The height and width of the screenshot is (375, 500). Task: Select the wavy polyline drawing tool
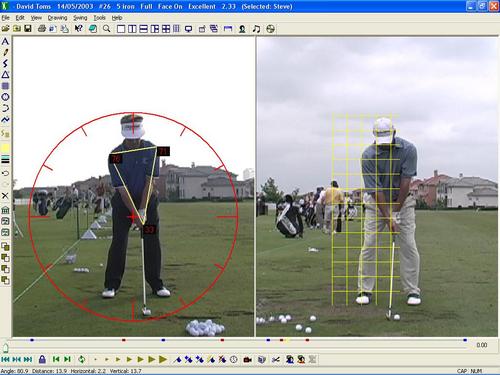tap(5, 119)
